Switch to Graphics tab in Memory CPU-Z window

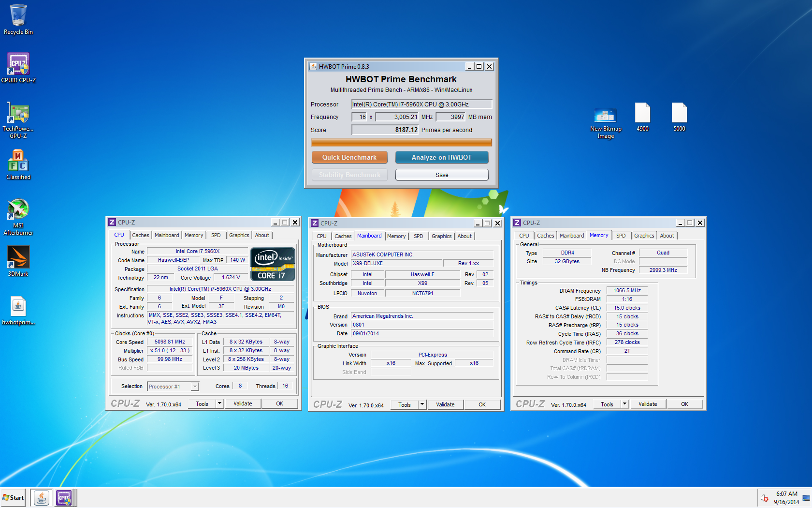644,236
